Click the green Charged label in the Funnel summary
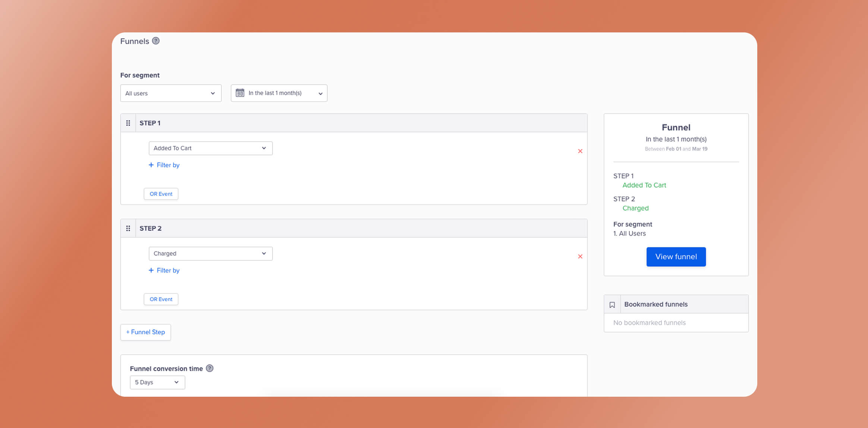Screen dimensions: 868x428 [635, 208]
